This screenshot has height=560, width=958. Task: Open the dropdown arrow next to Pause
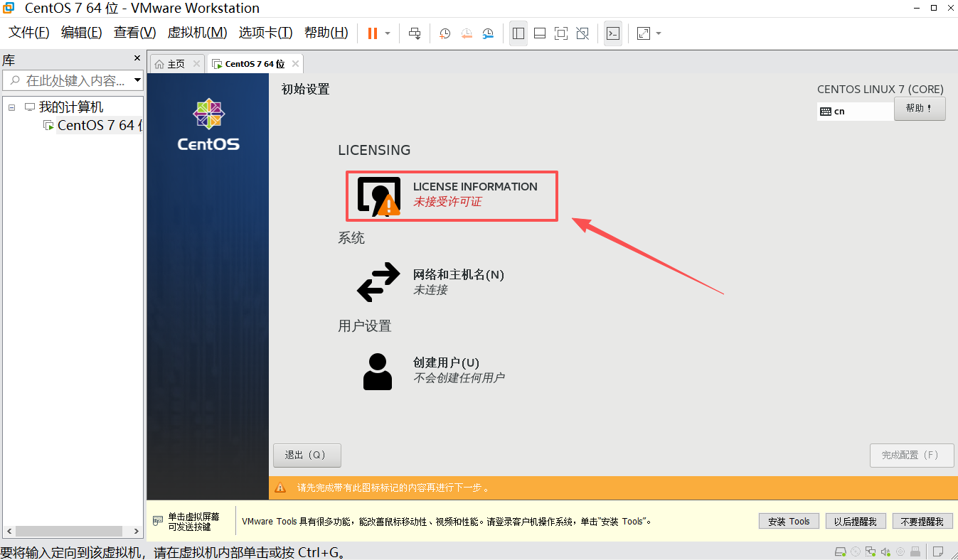(x=388, y=33)
